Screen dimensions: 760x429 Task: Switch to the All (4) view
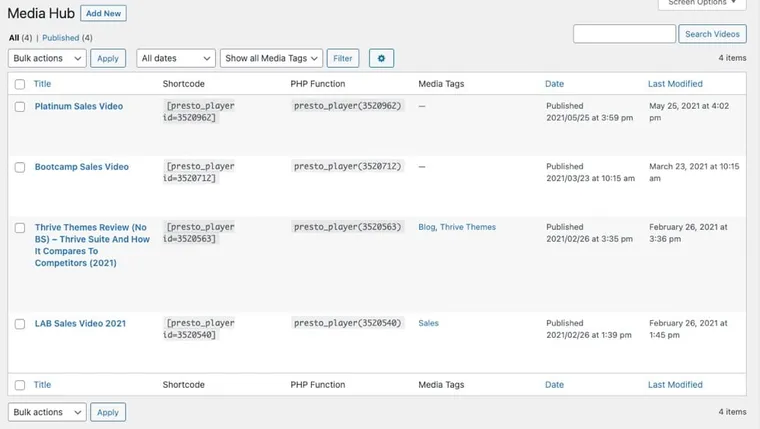pos(20,38)
